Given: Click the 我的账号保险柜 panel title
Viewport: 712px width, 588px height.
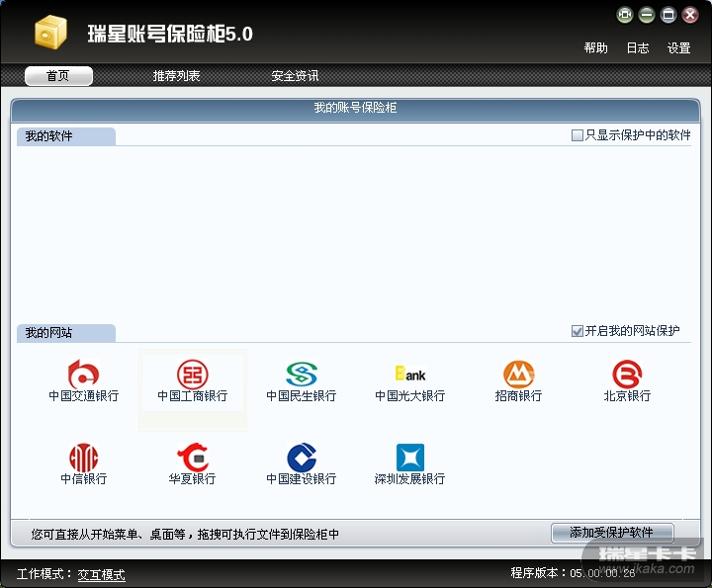Looking at the screenshot, I should pos(356,108).
